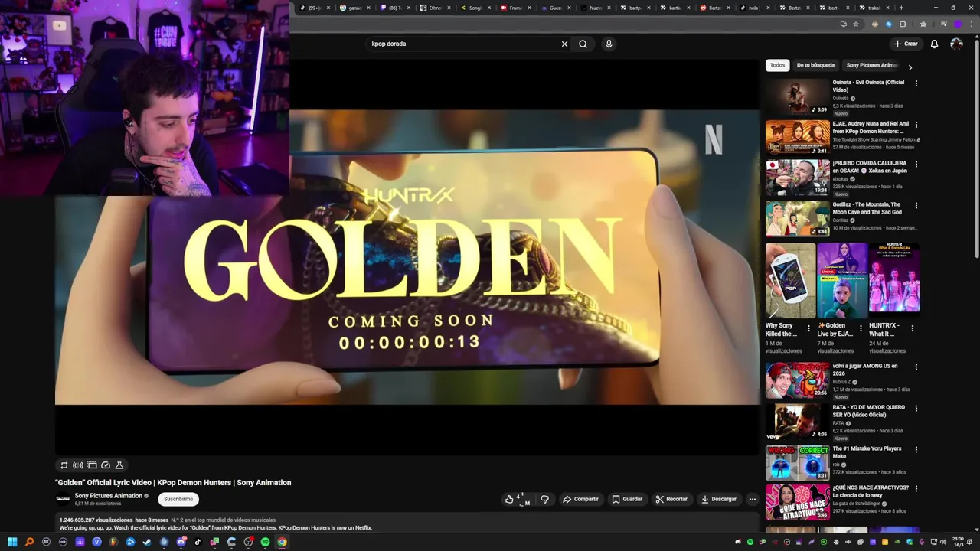Click the Descargar download button
This screenshot has height=551, width=980.
pyautogui.click(x=719, y=499)
